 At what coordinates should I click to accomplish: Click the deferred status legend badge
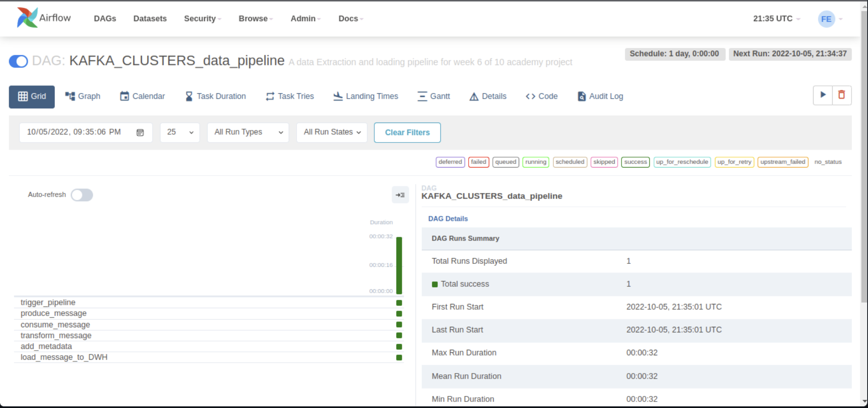[x=450, y=162]
